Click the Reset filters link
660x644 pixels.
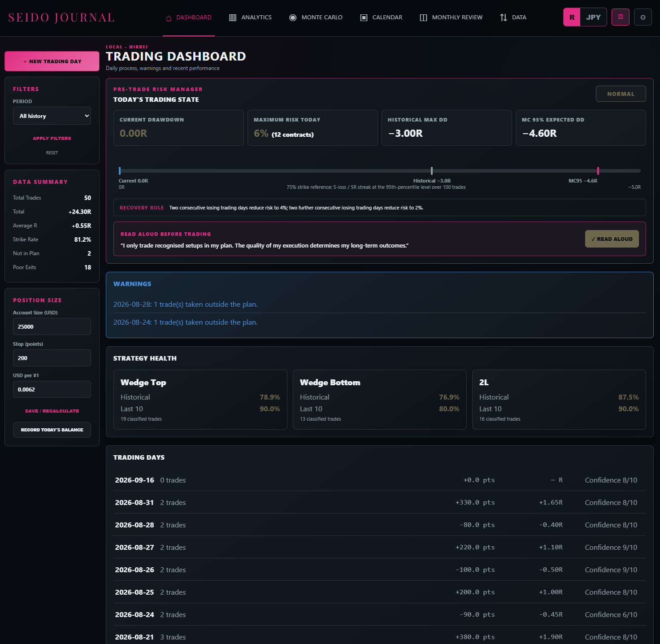pos(52,153)
